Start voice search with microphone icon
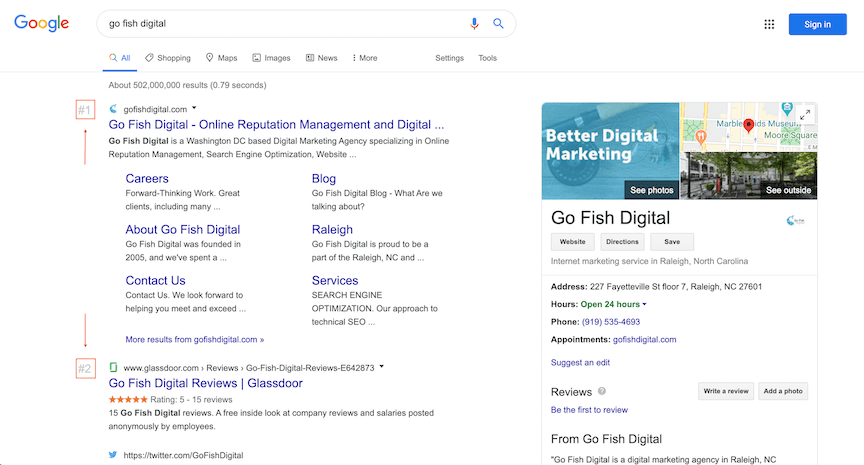 click(x=474, y=24)
